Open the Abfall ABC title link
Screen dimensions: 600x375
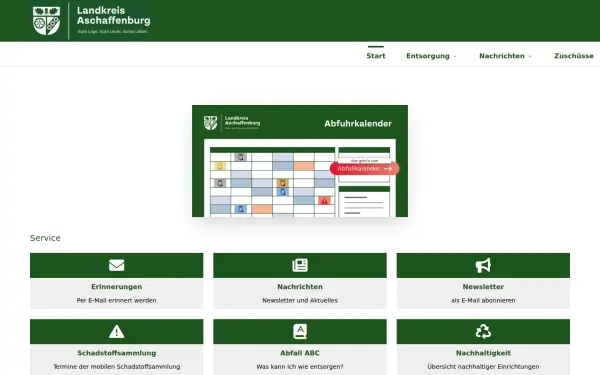click(300, 353)
